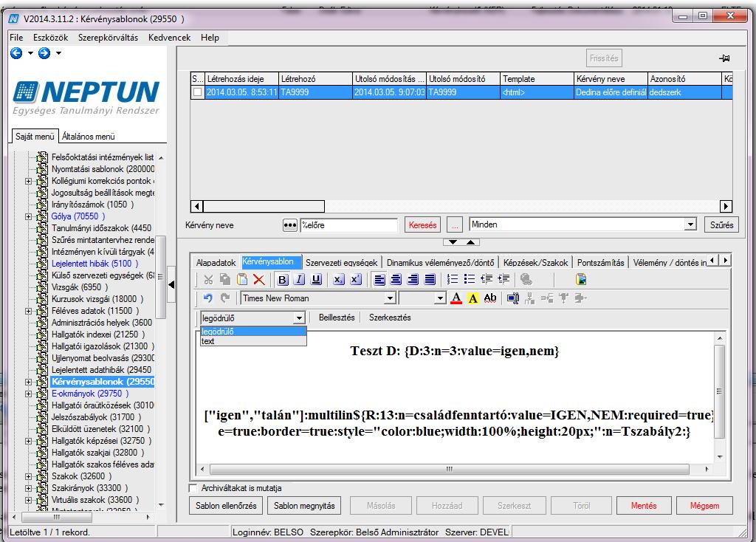Click the Szűrés button

coord(721,224)
